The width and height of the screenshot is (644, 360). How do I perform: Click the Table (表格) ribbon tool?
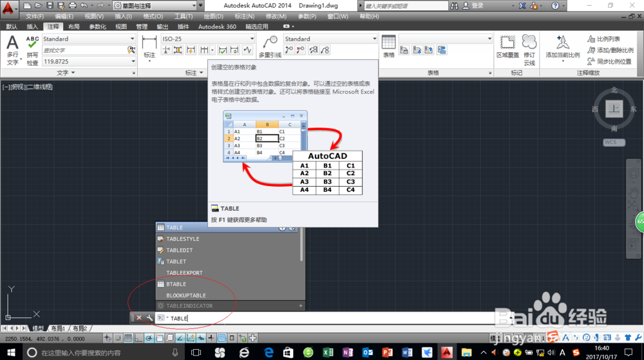pyautogui.click(x=388, y=46)
